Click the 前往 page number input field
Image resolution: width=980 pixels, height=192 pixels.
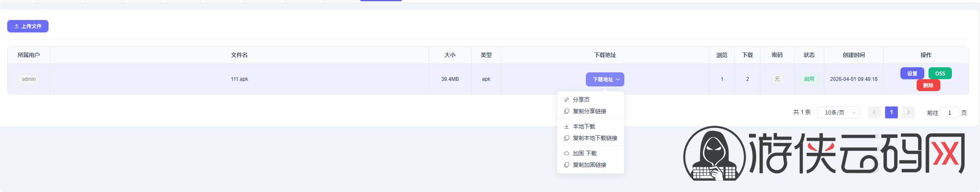949,113
